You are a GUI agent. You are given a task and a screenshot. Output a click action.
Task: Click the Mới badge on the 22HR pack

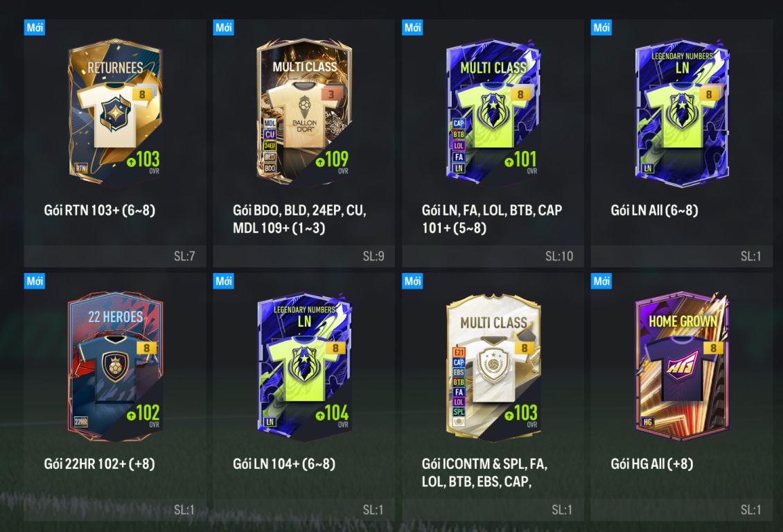point(35,281)
